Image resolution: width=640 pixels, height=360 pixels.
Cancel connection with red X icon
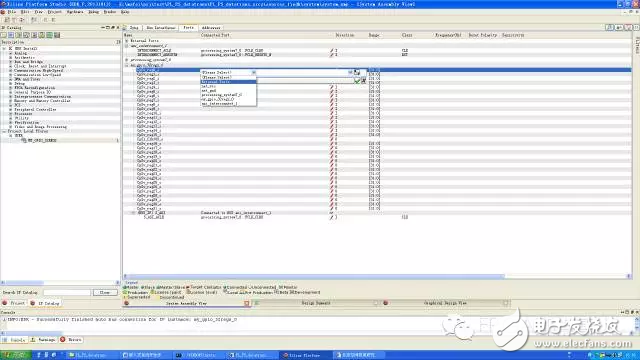point(363,81)
